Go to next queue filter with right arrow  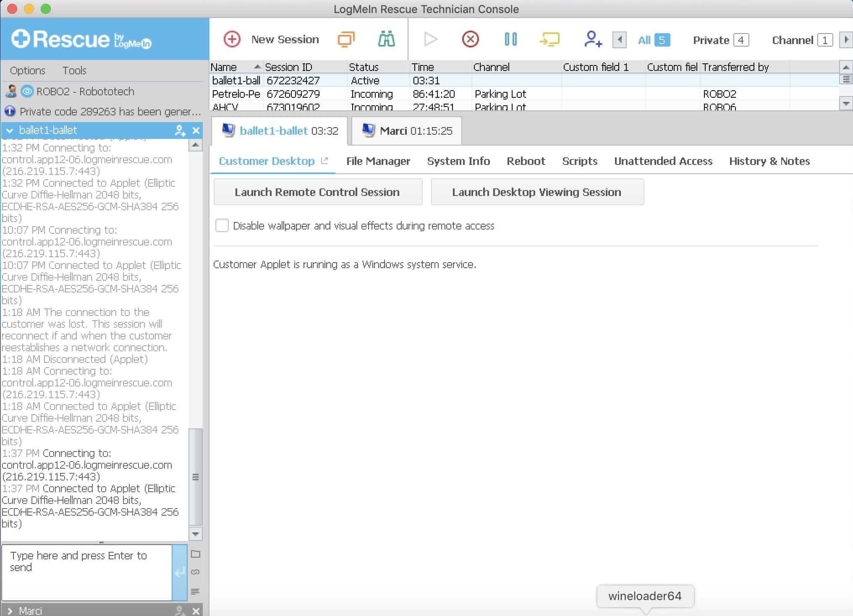[846, 40]
